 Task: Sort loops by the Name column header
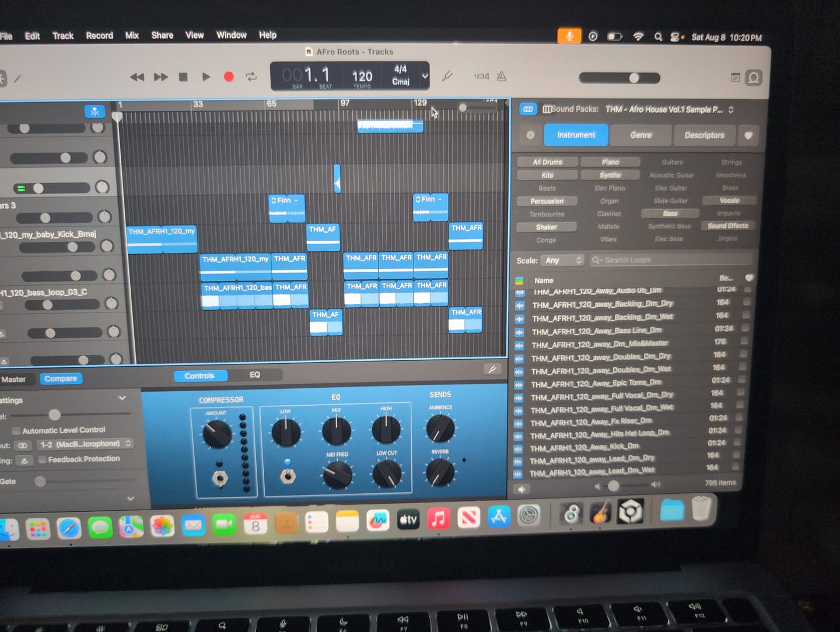coord(544,280)
